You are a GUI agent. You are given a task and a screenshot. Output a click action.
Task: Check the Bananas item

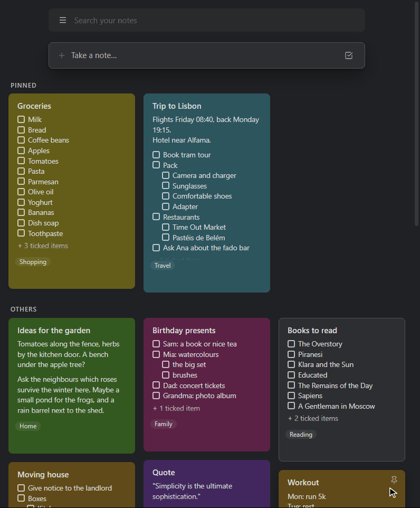point(21,212)
